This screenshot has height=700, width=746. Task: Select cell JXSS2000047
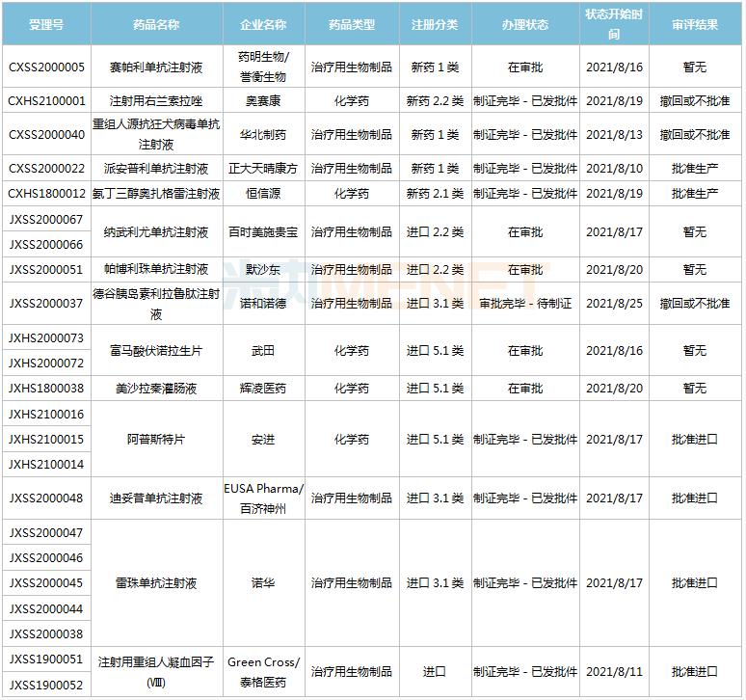(x=46, y=532)
